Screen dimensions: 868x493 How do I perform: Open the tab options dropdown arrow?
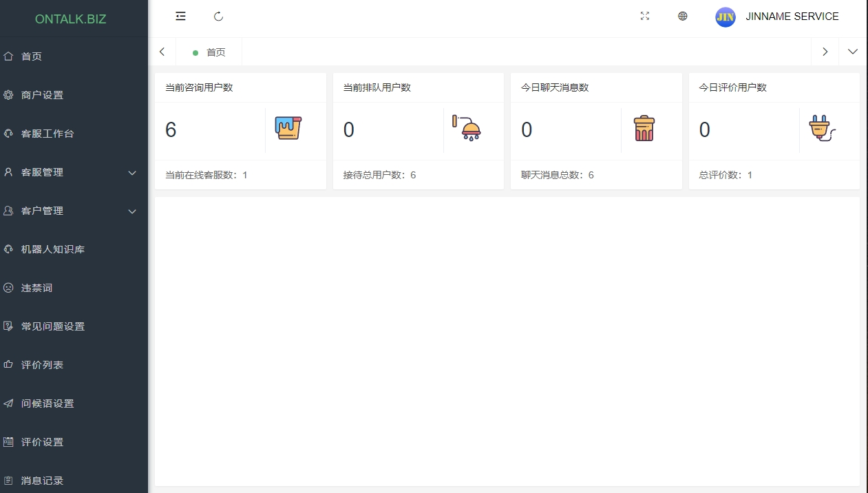click(853, 52)
